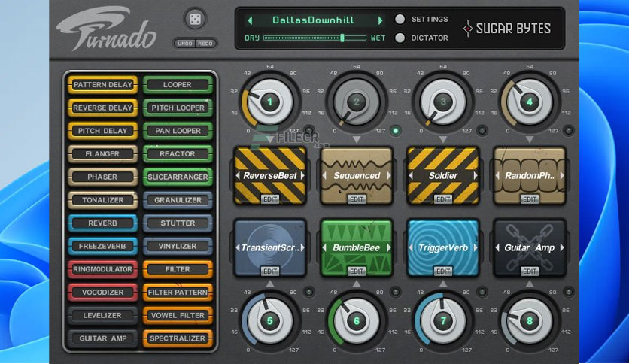Click the TransientScr.. effect slot

[270, 247]
